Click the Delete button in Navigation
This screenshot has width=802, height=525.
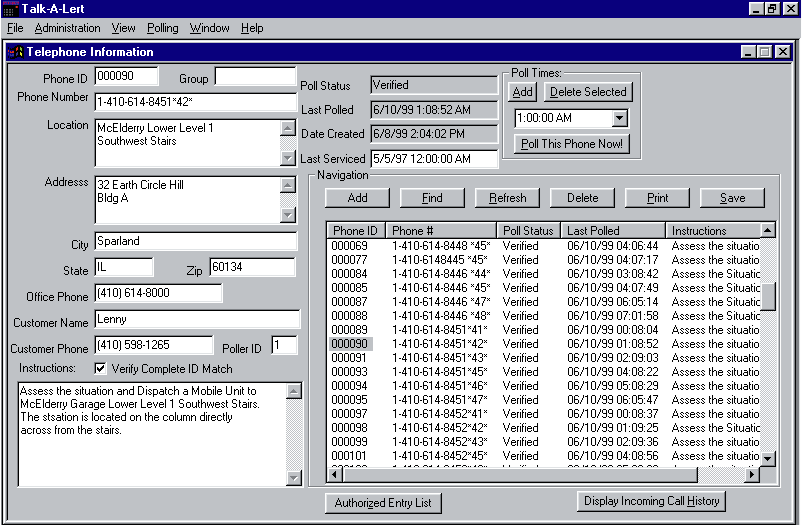[583, 198]
